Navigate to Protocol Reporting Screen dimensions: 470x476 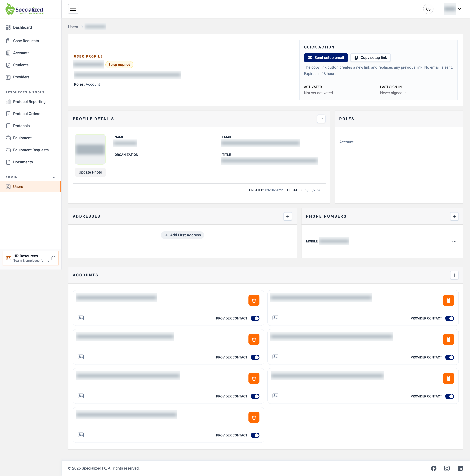click(x=31, y=102)
